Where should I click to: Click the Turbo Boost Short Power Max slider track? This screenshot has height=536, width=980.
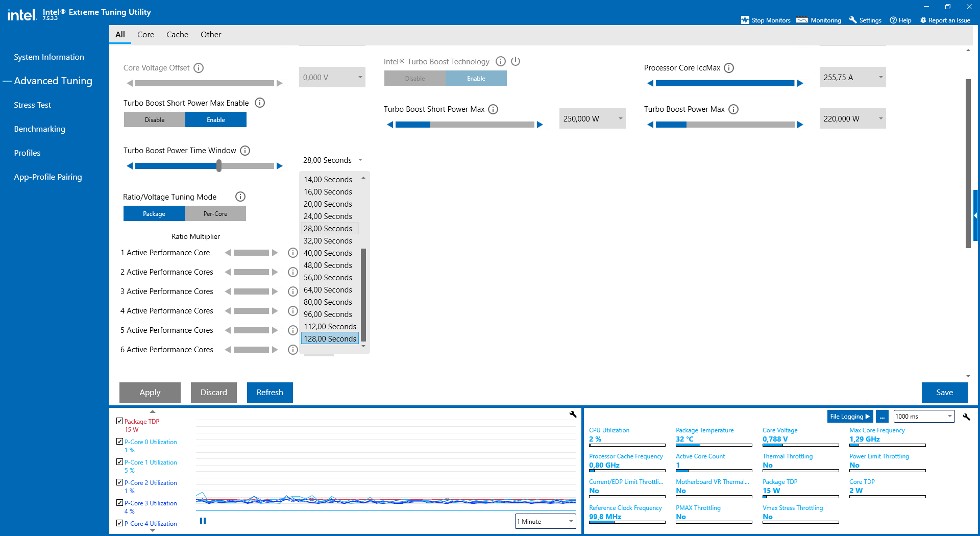[x=465, y=125]
